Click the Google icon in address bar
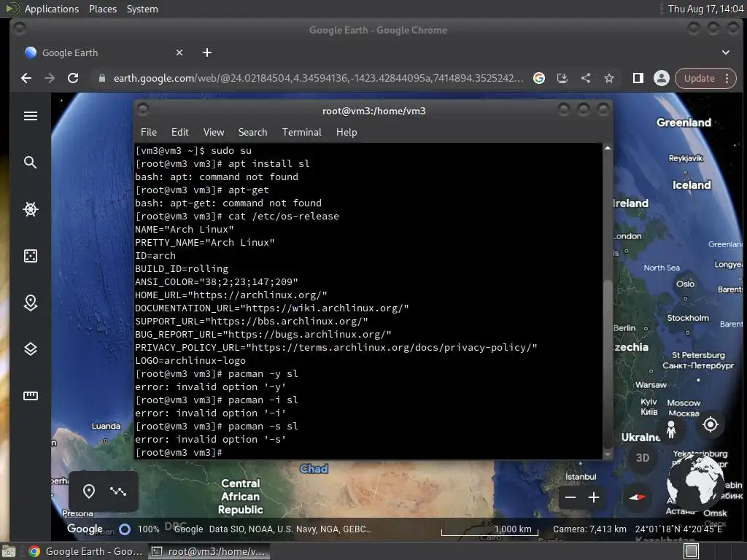Image resolution: width=747 pixels, height=560 pixels. 539,78
